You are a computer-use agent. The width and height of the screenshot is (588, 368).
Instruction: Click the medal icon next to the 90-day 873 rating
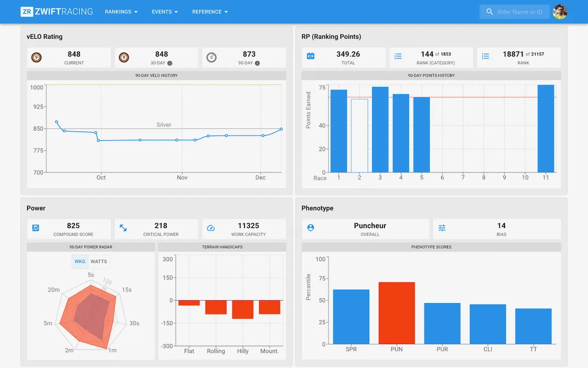pos(211,57)
